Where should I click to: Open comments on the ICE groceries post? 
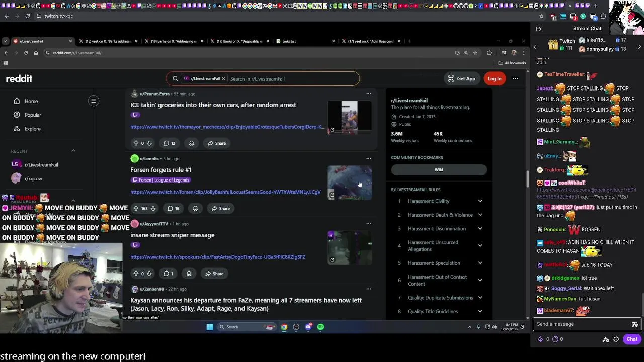(x=169, y=143)
